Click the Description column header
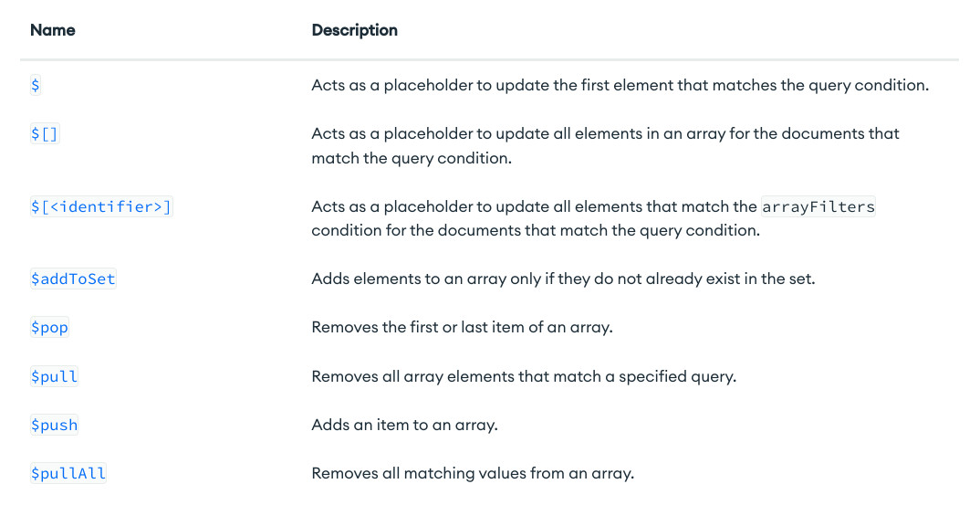The height and width of the screenshot is (505, 980). click(x=354, y=30)
